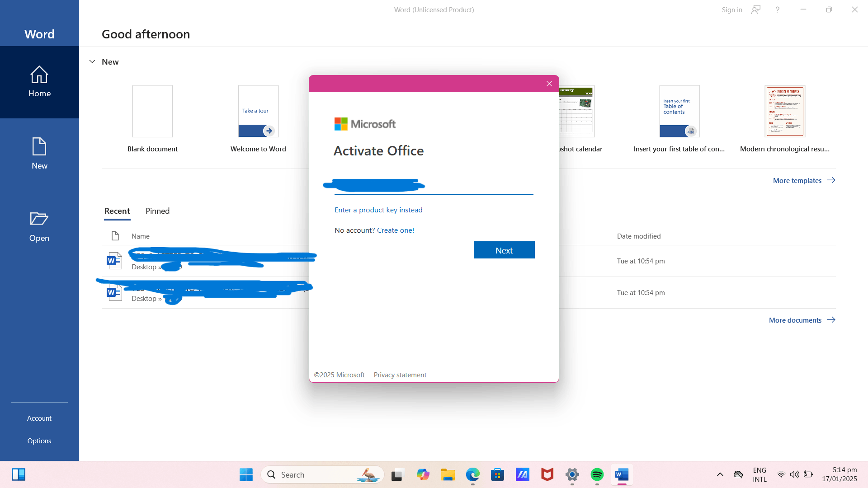Click the Help question mark icon
Screen dimensions: 868x488
pyautogui.click(x=777, y=9)
